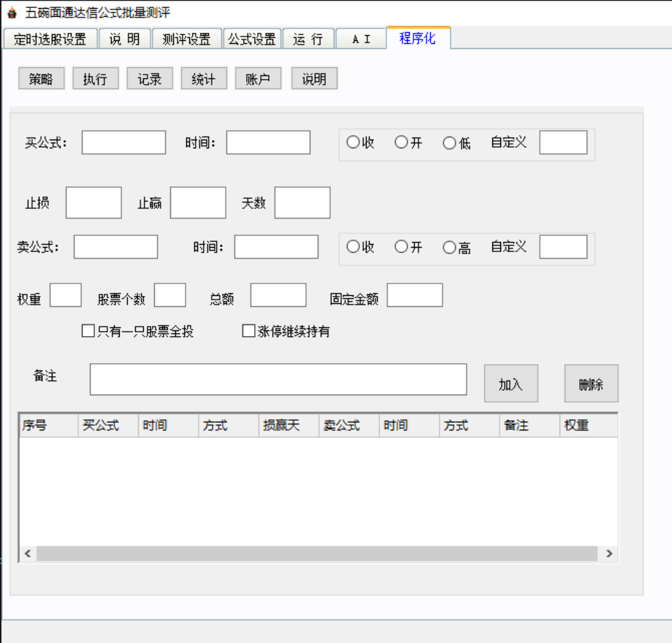Select the 收 radio in buy row
672x643 pixels.
coord(354,143)
